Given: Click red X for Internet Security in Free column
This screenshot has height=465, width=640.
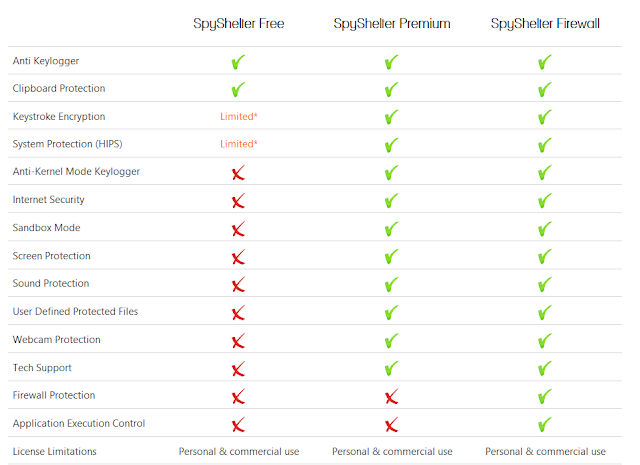Looking at the screenshot, I should click(x=238, y=201).
